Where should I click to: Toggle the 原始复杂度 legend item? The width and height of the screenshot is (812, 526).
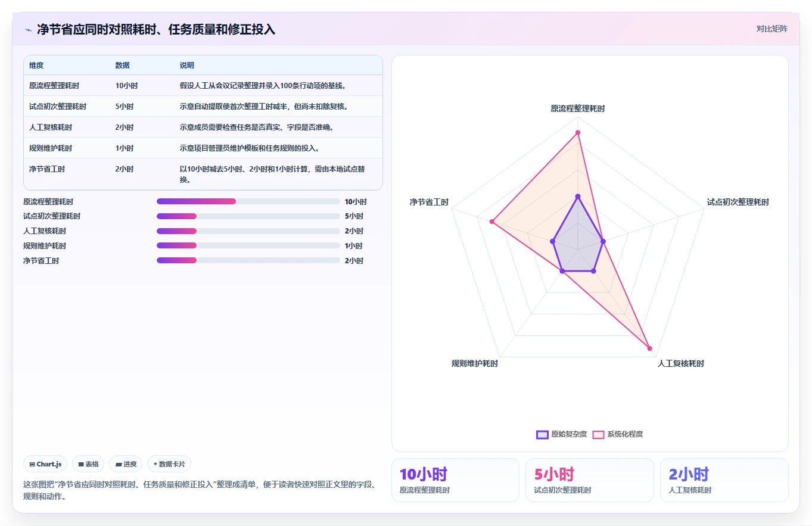pos(561,434)
